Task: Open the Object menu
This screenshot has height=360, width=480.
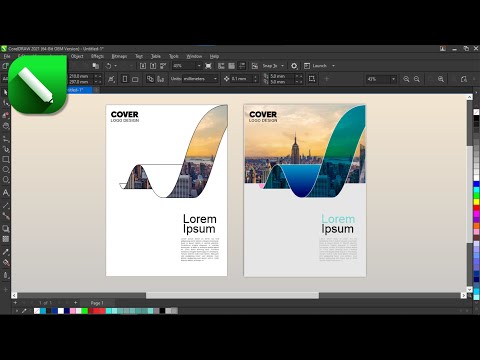Action: [x=77, y=56]
